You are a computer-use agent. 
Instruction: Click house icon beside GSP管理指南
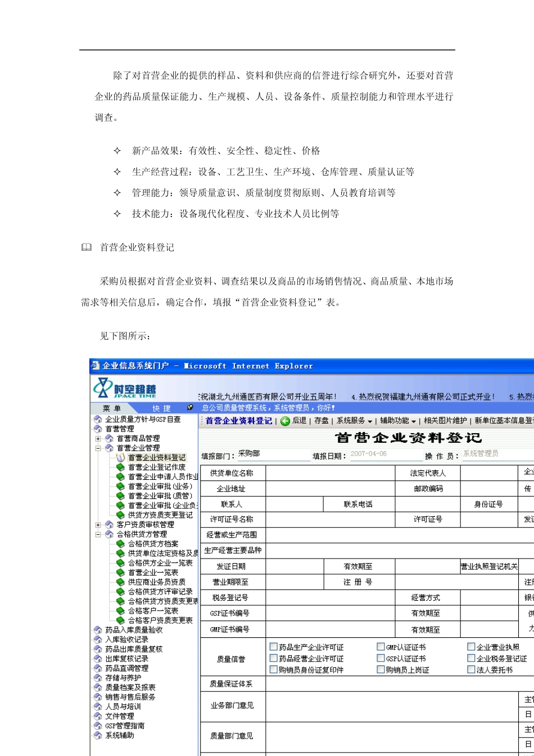click(98, 726)
